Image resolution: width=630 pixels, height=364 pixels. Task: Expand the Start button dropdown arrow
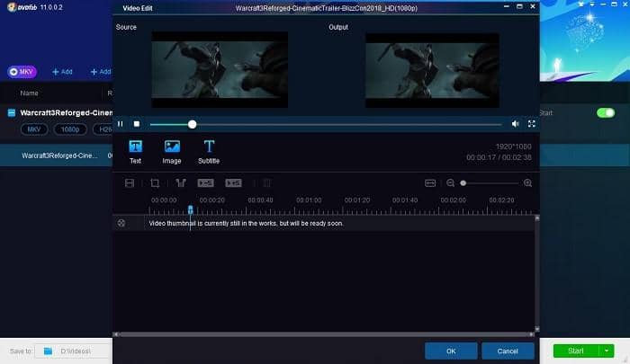(x=607, y=351)
